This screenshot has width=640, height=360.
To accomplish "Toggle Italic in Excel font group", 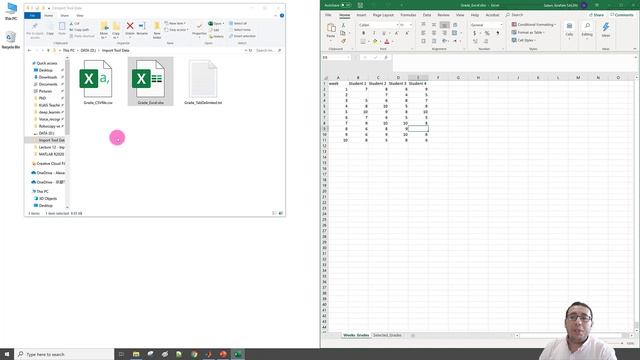I will (373, 33).
